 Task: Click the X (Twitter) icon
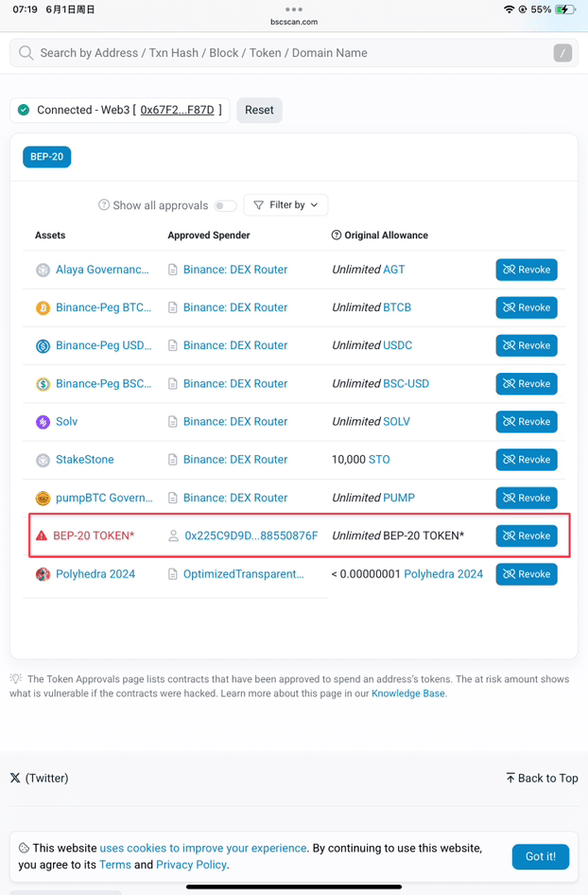(15, 778)
